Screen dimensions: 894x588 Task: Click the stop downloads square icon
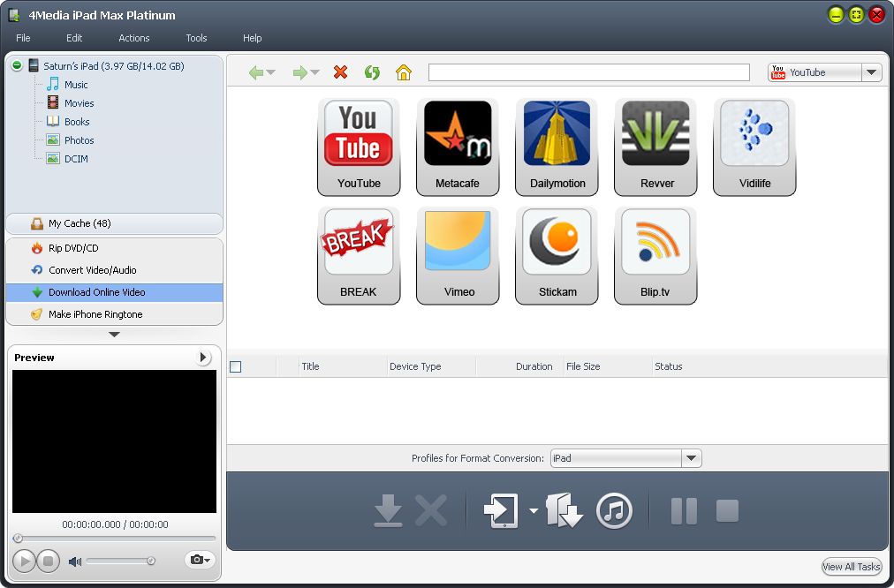coord(728,510)
